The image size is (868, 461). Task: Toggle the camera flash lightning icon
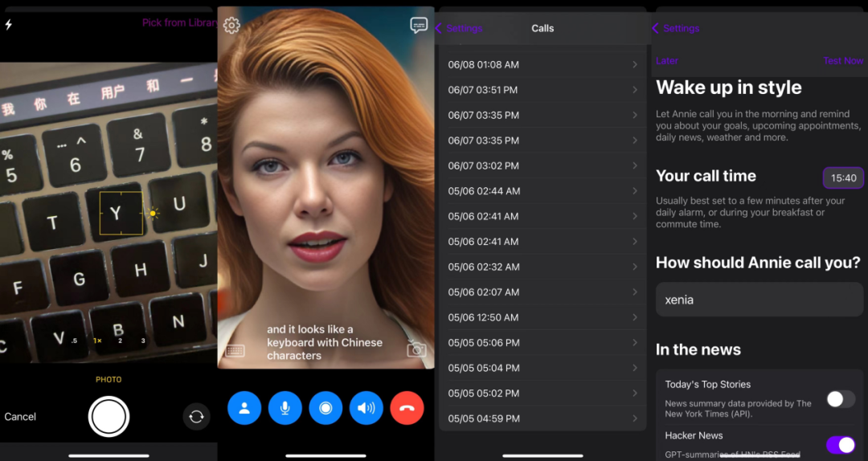tap(8, 24)
